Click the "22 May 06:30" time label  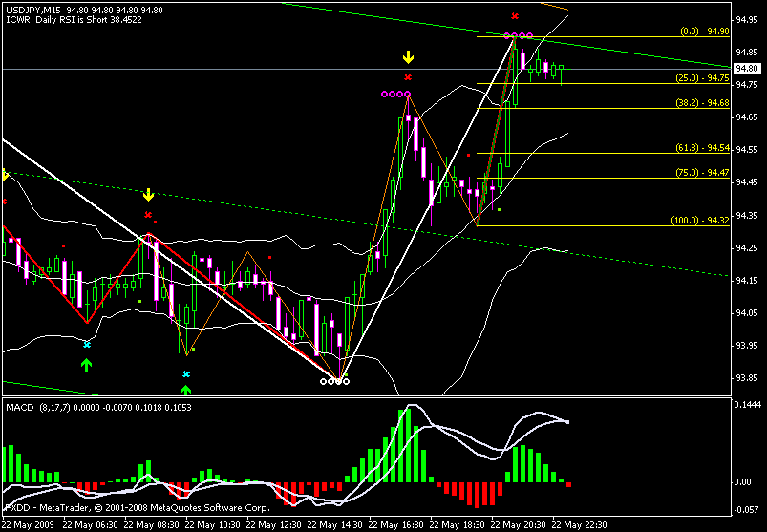pos(90,523)
